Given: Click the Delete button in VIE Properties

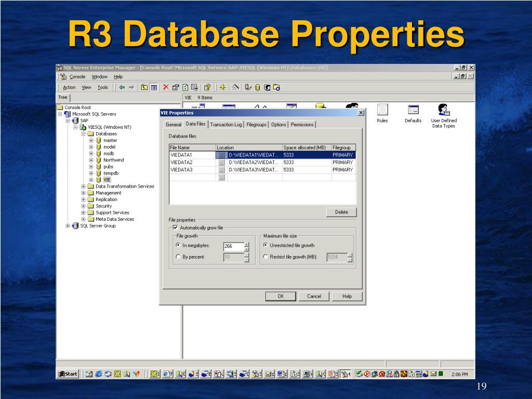Looking at the screenshot, I should click(341, 212).
